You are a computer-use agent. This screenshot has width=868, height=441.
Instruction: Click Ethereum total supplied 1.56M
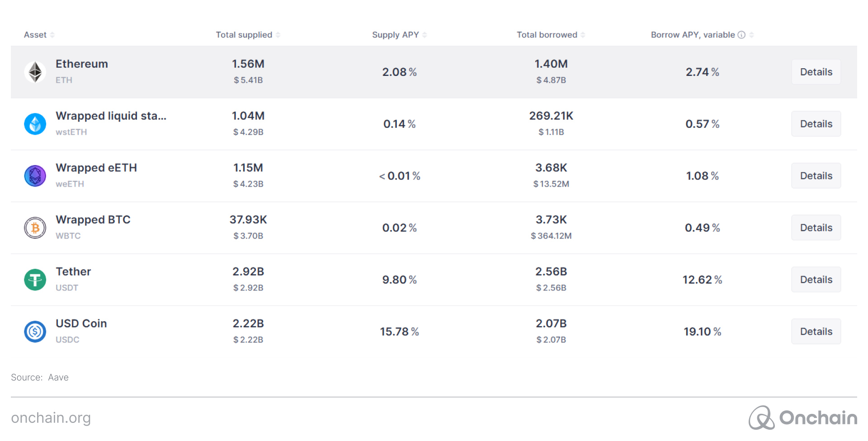tap(248, 64)
